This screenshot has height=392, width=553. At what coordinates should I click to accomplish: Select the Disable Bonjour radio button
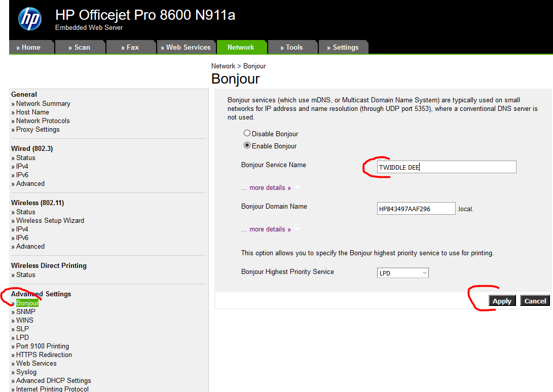(x=247, y=133)
